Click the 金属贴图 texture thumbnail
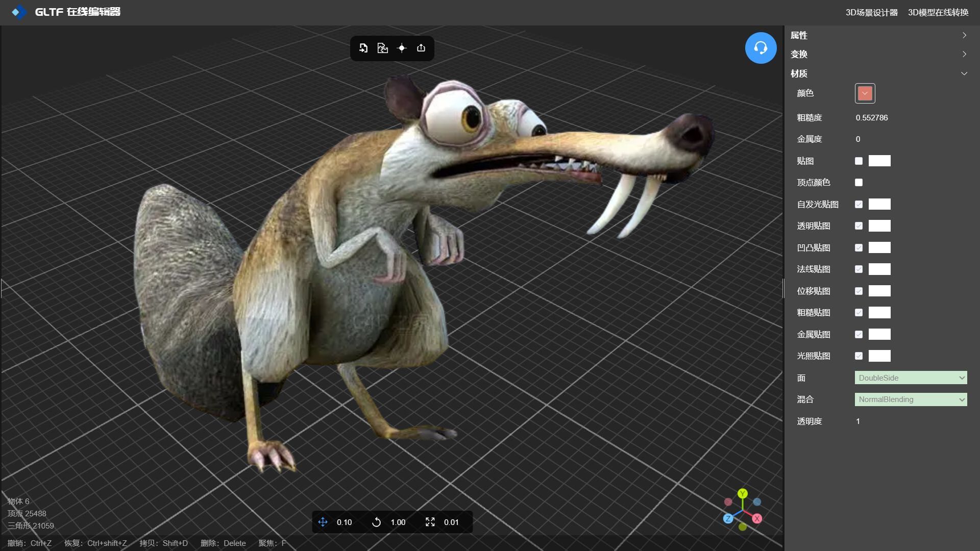Screen dimensions: 980x551 click(879, 334)
